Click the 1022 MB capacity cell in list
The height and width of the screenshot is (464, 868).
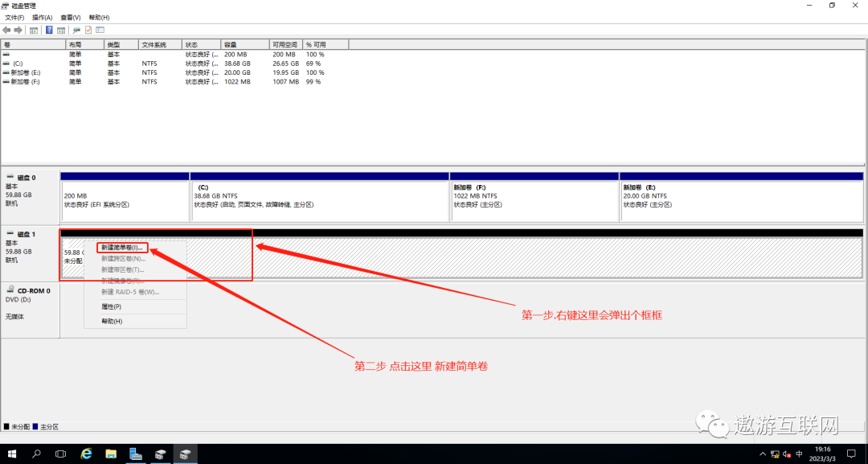[x=237, y=81]
